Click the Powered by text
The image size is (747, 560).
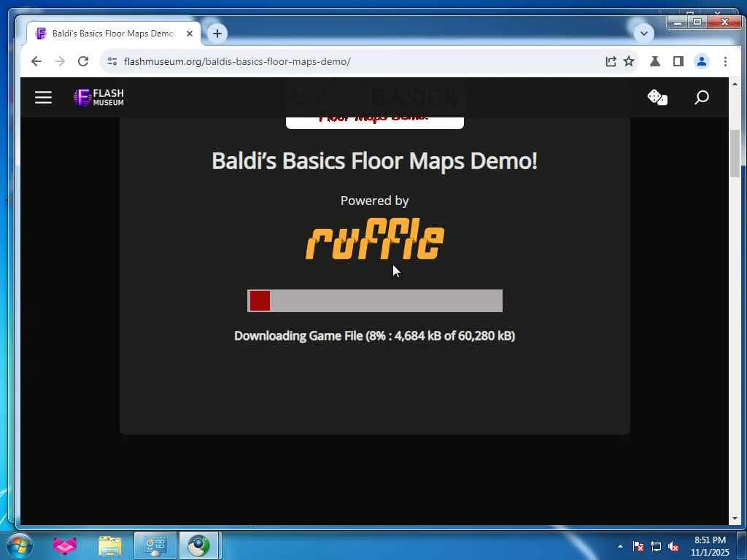click(375, 201)
